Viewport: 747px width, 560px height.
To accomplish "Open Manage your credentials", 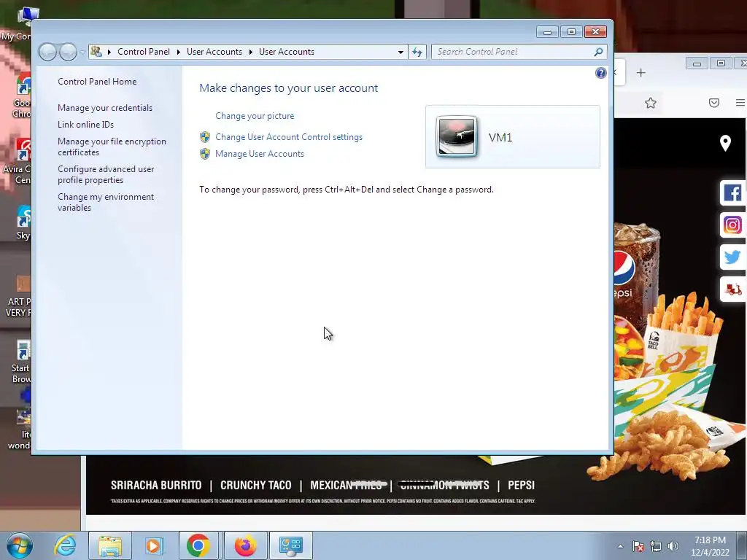I will coord(105,108).
